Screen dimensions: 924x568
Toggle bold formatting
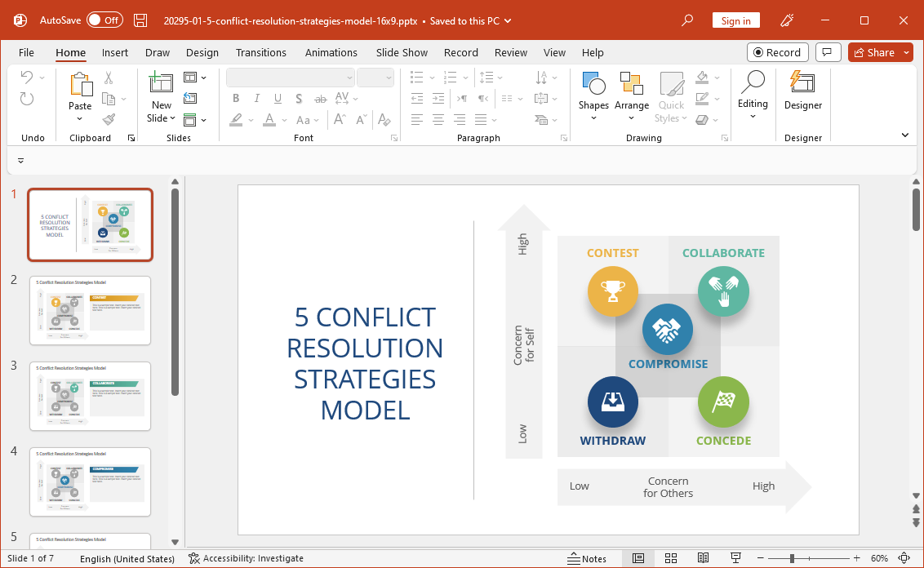click(236, 98)
